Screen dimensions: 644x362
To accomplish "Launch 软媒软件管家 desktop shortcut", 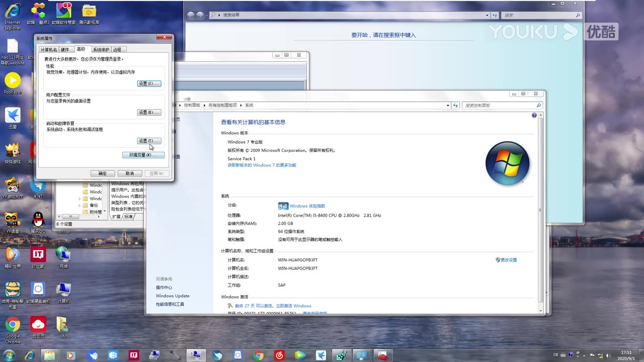I will tap(63, 14).
